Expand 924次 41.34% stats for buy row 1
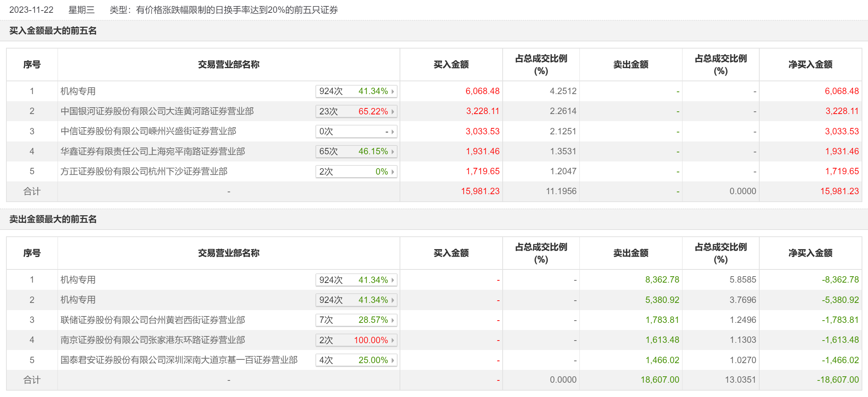 point(356,91)
